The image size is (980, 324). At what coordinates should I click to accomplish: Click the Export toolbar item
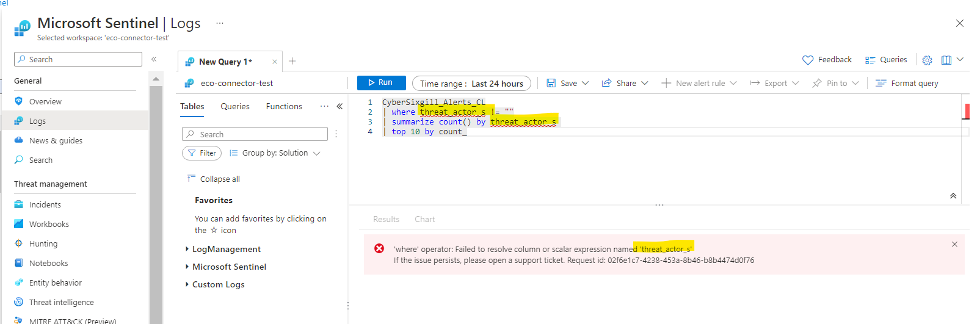[769, 83]
